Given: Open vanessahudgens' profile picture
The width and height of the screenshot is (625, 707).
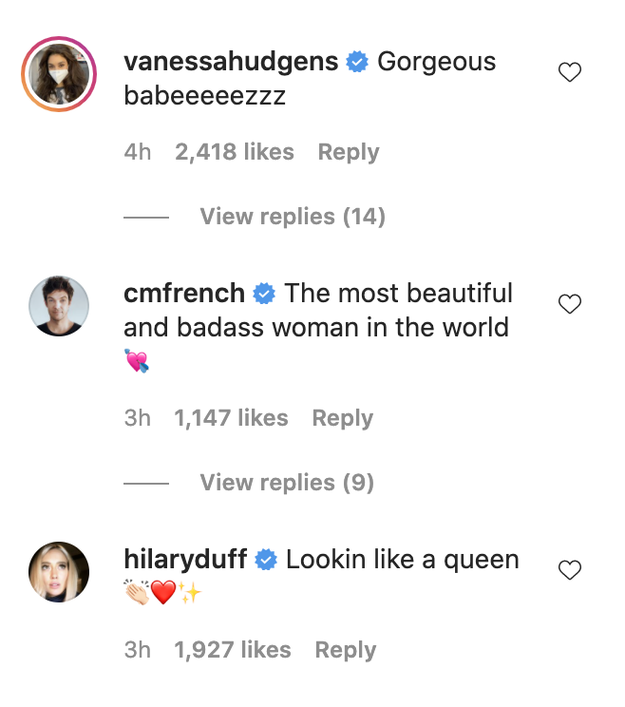Looking at the screenshot, I should click(59, 75).
